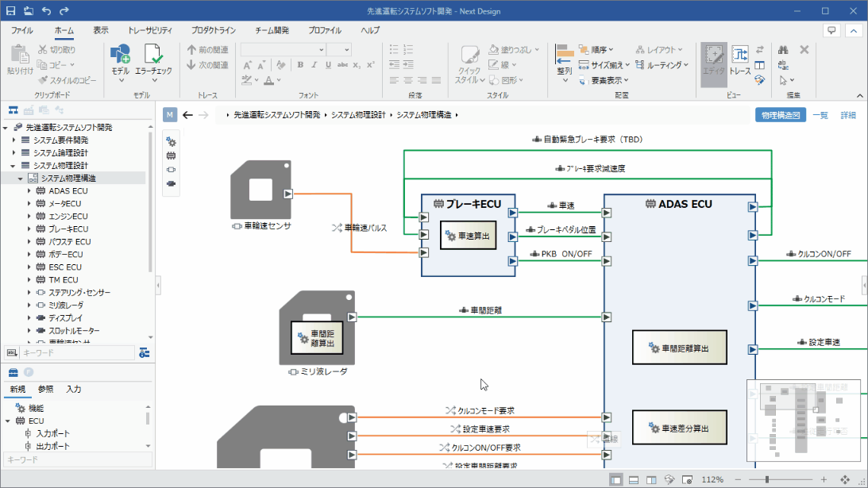This screenshot has height=488, width=868.
Task: Click the zoom out minus icon
Action: 738,480
